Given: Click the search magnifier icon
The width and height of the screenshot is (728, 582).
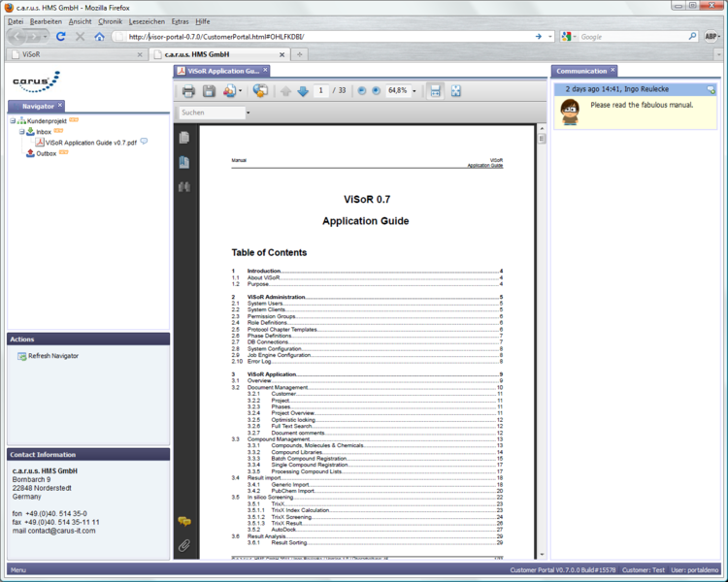Looking at the screenshot, I should coord(692,36).
